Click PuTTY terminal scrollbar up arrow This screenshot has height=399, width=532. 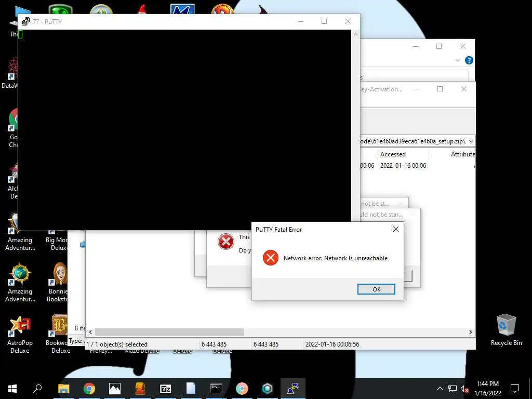355,34
